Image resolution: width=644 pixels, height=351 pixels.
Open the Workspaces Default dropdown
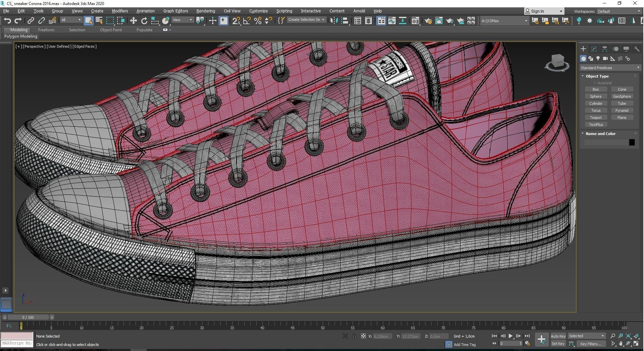pyautogui.click(x=619, y=11)
